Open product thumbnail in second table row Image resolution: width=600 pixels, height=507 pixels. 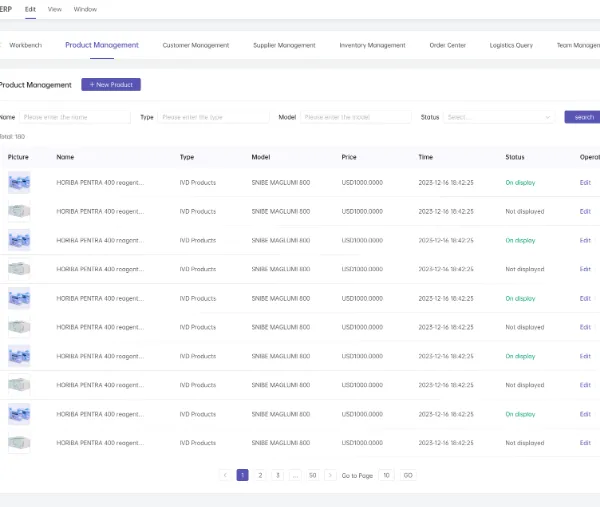pyautogui.click(x=19, y=211)
